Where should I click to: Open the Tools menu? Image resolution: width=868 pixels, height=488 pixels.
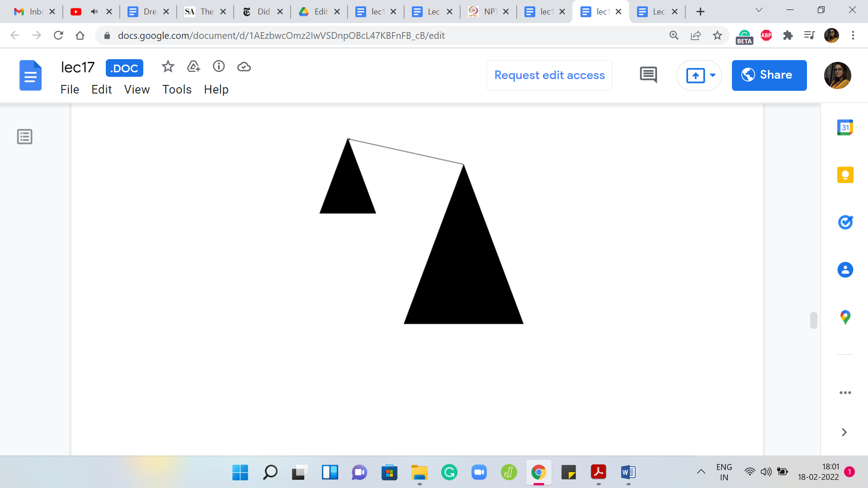(177, 89)
